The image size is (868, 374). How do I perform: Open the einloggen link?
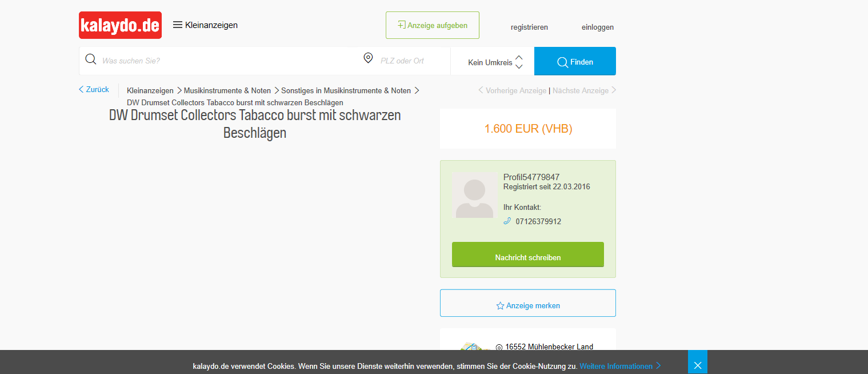(598, 27)
